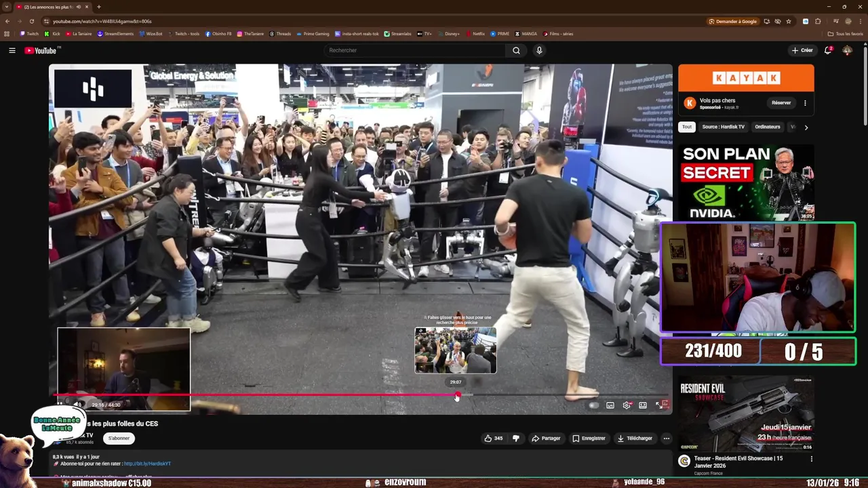Start voice search with the microphone
This screenshot has height=488, width=868.
(x=539, y=50)
